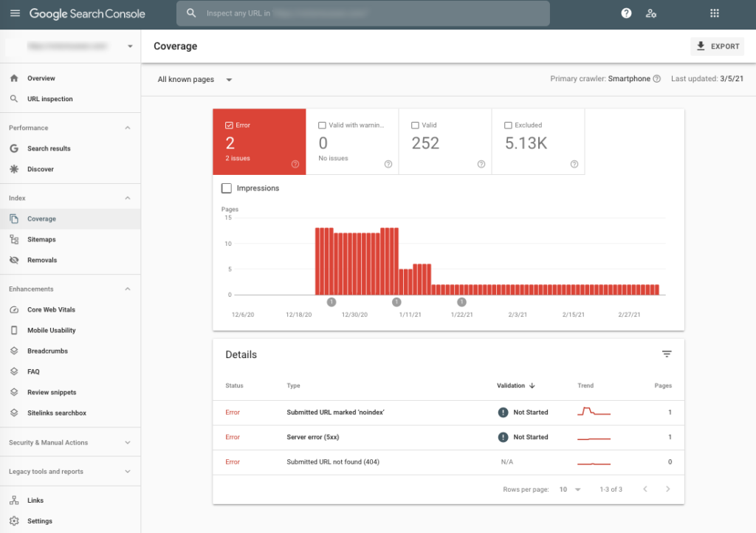Toggle the Valid pages checkbox
Viewport: 756px width, 533px height.
coord(415,125)
